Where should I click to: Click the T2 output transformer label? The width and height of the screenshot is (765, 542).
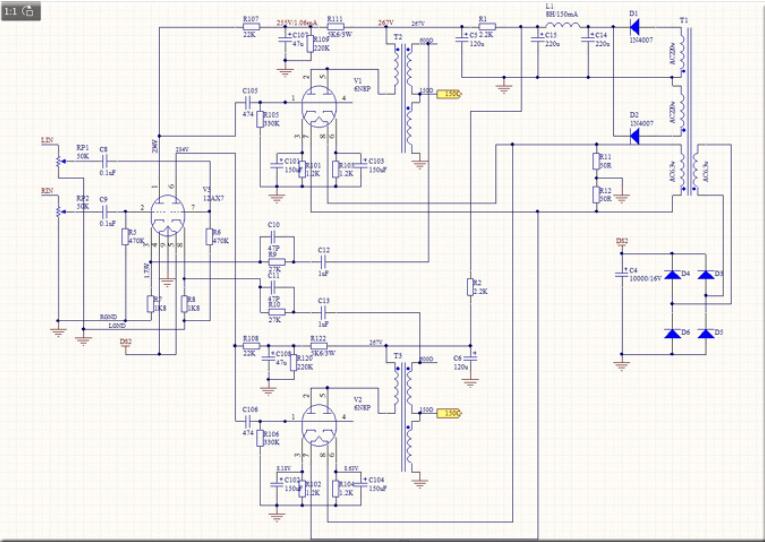pyautogui.click(x=398, y=37)
